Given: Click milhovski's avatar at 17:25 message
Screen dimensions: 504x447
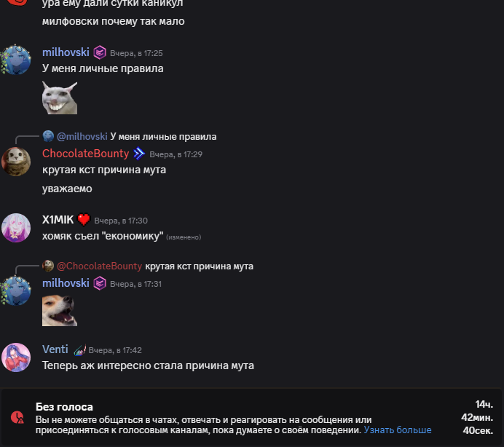Looking at the screenshot, I should (x=15, y=60).
